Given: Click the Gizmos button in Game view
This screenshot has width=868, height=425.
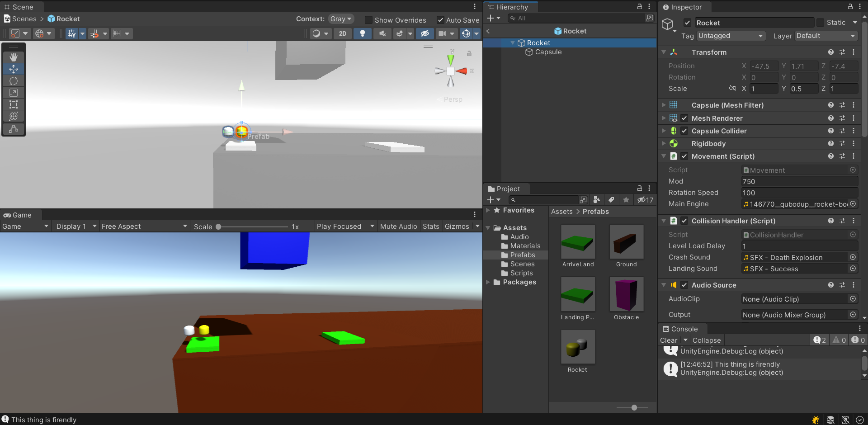Looking at the screenshot, I should [x=457, y=226].
